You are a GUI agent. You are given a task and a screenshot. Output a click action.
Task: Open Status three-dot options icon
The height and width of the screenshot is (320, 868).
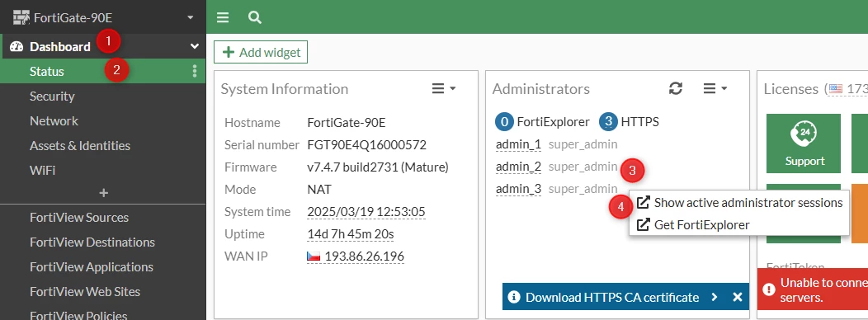pos(194,72)
